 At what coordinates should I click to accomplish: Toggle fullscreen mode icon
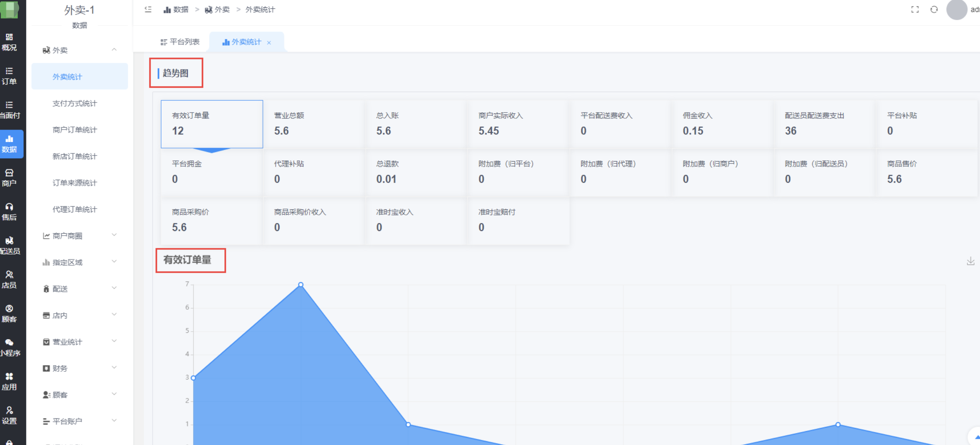[x=915, y=10]
